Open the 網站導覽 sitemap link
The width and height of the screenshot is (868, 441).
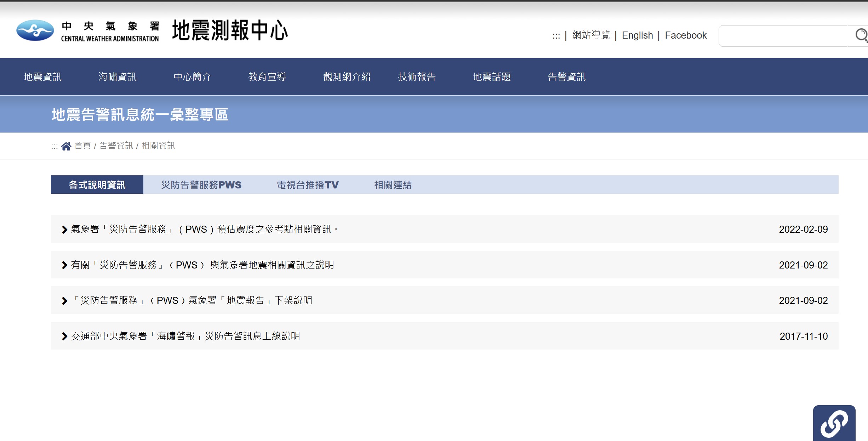click(x=591, y=35)
